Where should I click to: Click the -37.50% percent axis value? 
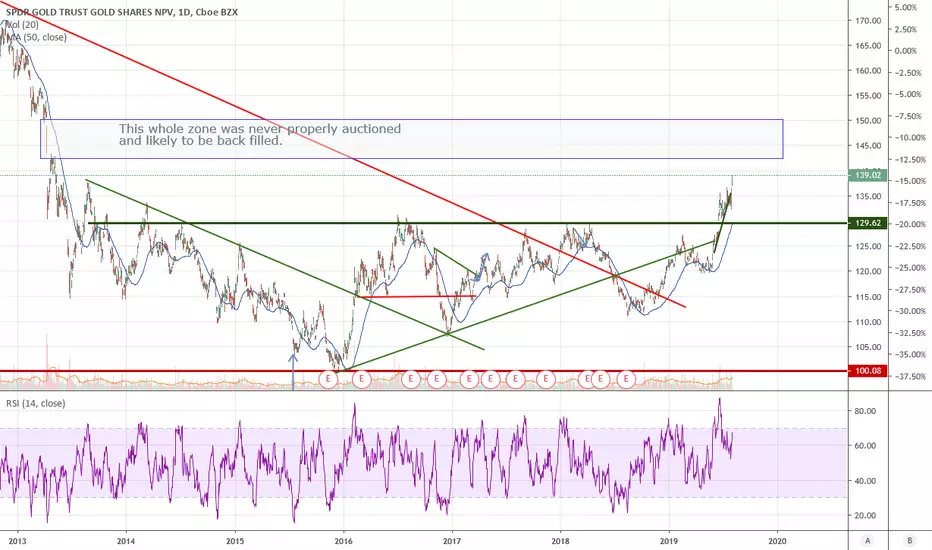[x=910, y=376]
